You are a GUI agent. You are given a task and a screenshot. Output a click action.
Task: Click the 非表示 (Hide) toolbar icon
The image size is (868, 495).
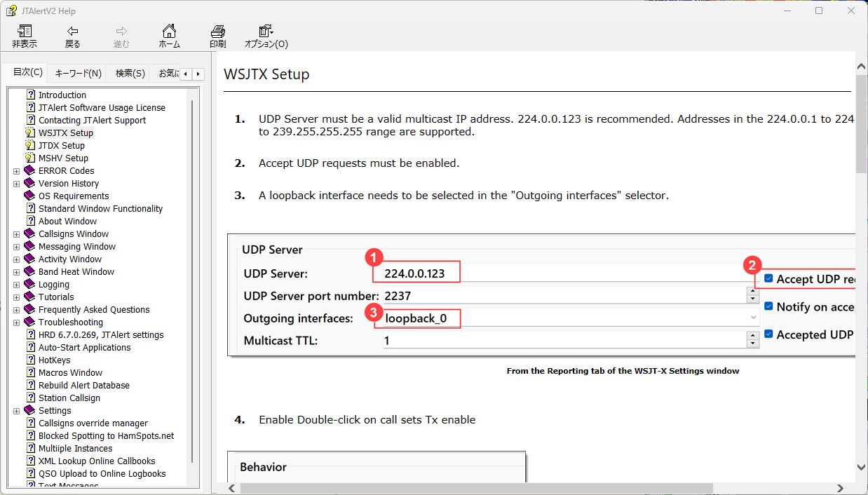point(25,36)
